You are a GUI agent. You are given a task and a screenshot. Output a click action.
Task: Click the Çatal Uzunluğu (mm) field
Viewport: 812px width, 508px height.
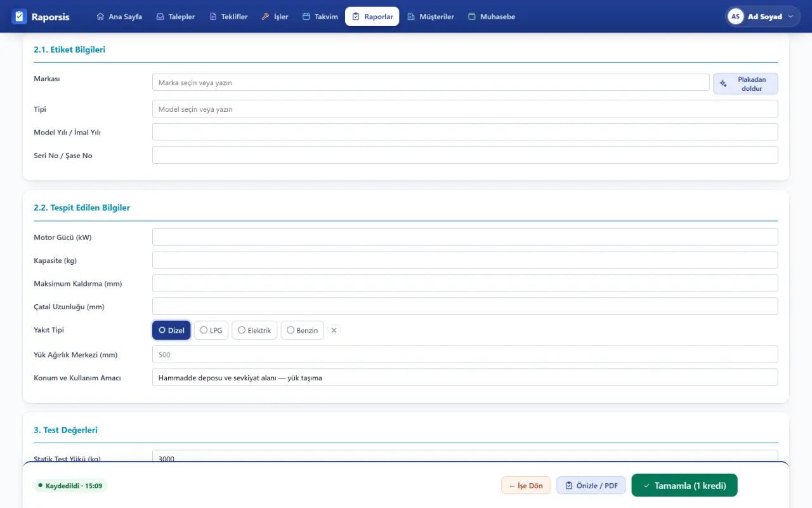tap(465, 306)
